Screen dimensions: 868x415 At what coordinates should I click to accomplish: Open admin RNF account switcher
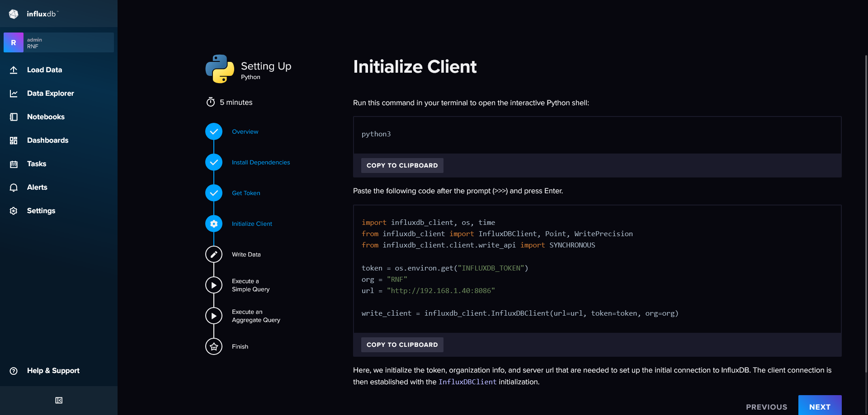[x=59, y=42]
